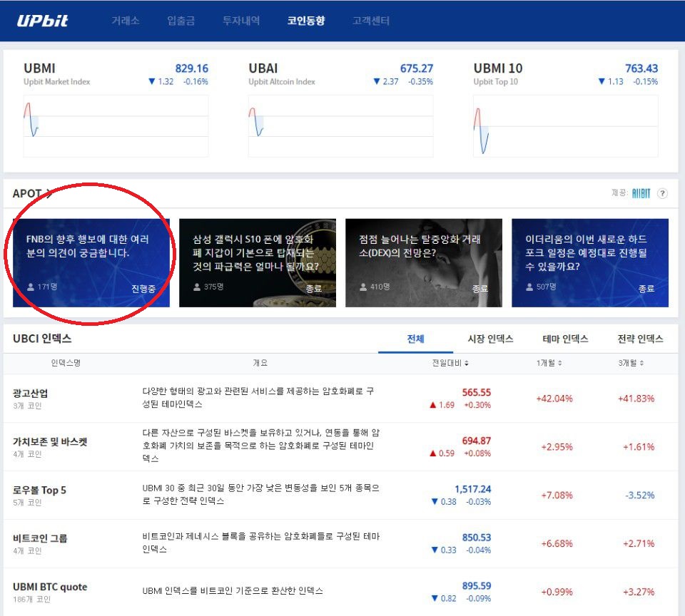The width and height of the screenshot is (685, 616).
Task: Select the 전체 tab
Action: tap(415, 339)
